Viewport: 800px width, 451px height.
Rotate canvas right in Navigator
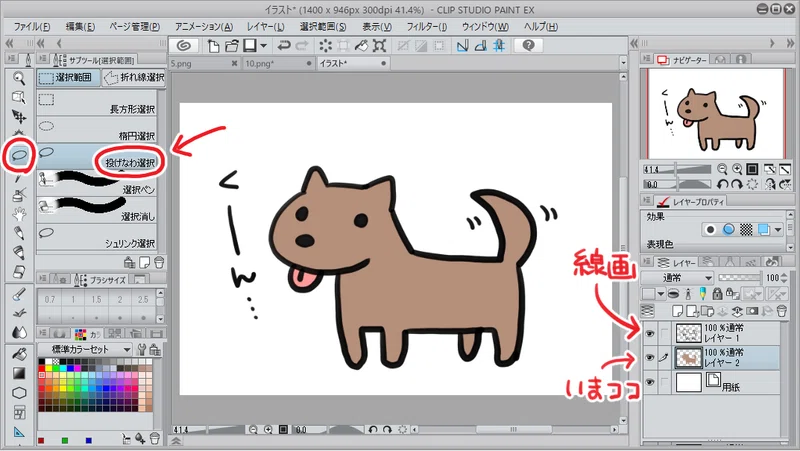(x=737, y=184)
